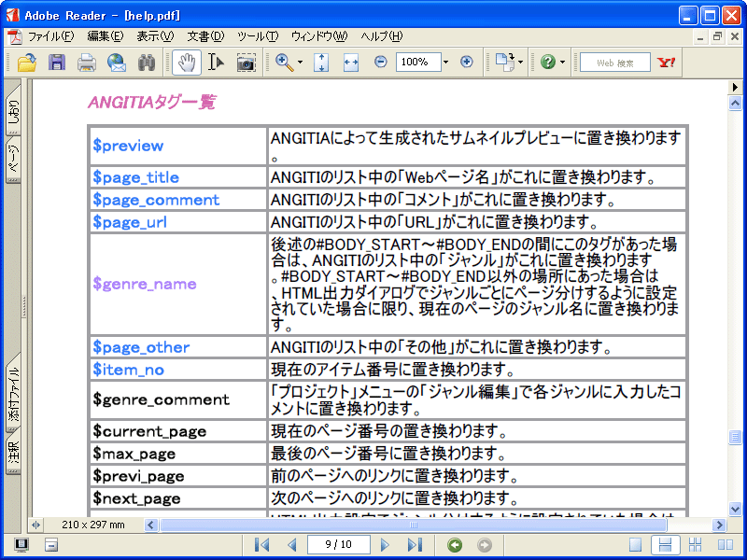The height and width of the screenshot is (560, 747).
Task: Click the zoom out minus button
Action: tap(380, 62)
